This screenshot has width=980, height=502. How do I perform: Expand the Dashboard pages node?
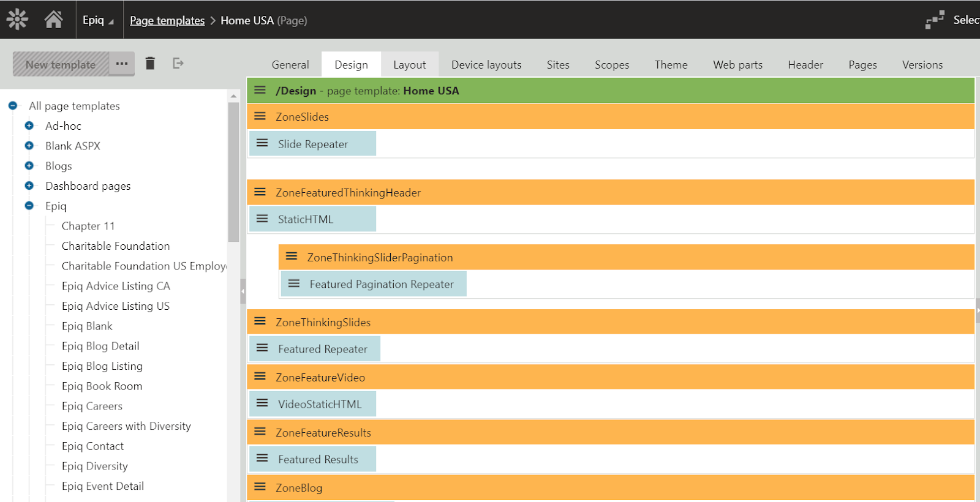pos(29,185)
